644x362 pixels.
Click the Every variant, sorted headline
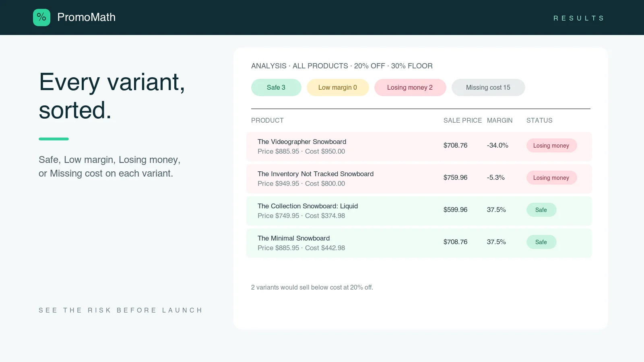click(112, 96)
